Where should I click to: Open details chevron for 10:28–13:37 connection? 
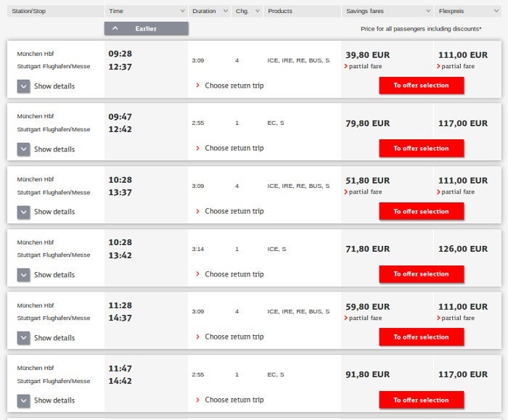click(23, 212)
